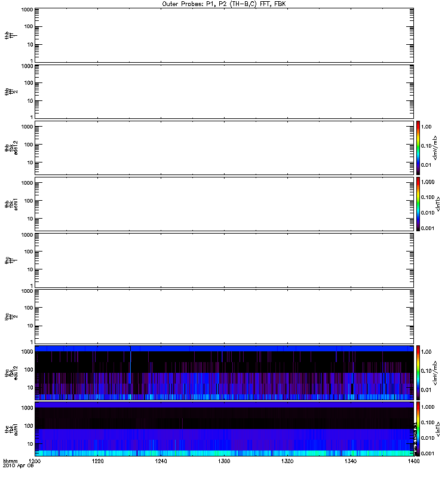Click the '1320' time axis label
448x478 pixels.
287,461
